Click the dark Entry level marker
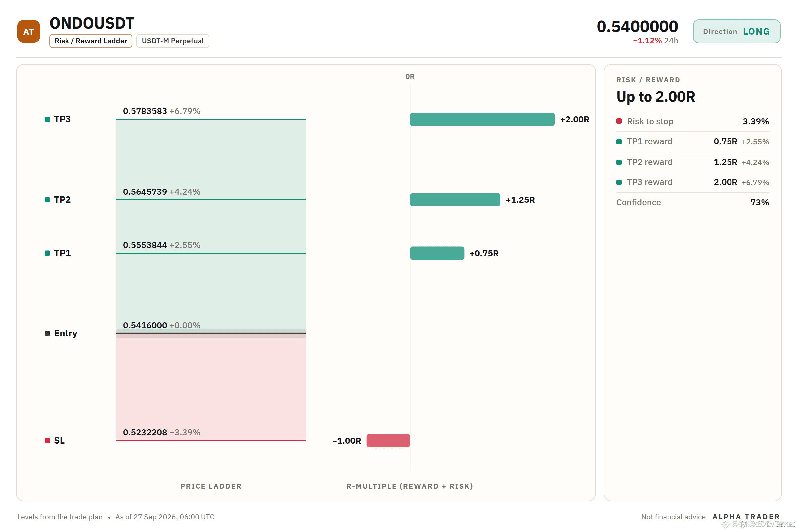 pyautogui.click(x=47, y=333)
